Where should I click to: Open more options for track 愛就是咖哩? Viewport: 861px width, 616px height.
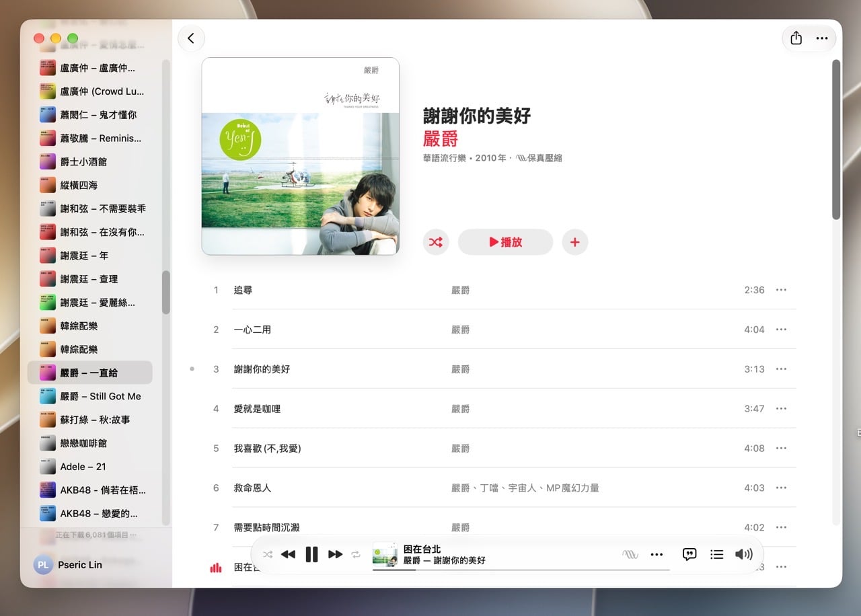coord(781,409)
